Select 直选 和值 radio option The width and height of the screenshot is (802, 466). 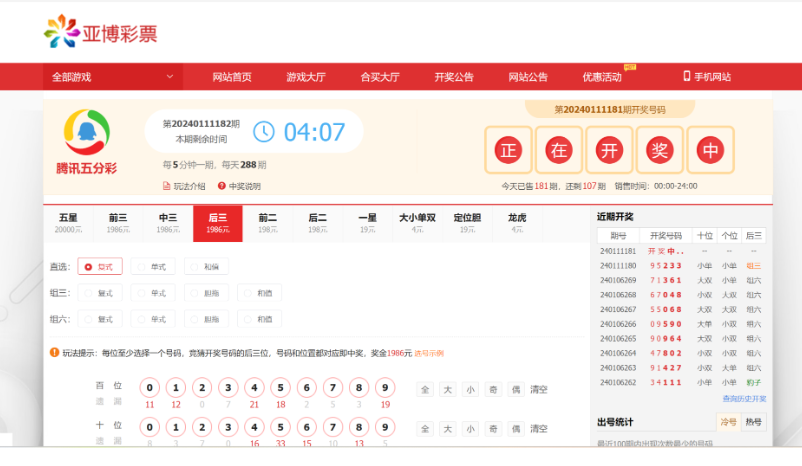[x=206, y=267]
